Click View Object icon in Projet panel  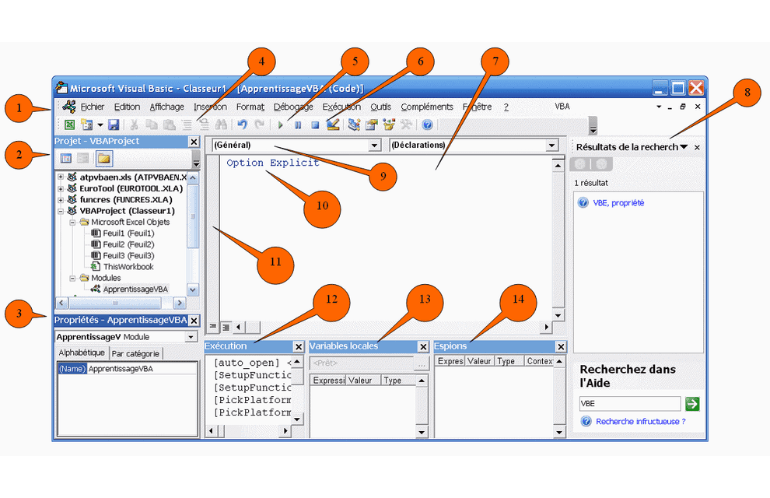coord(83,158)
